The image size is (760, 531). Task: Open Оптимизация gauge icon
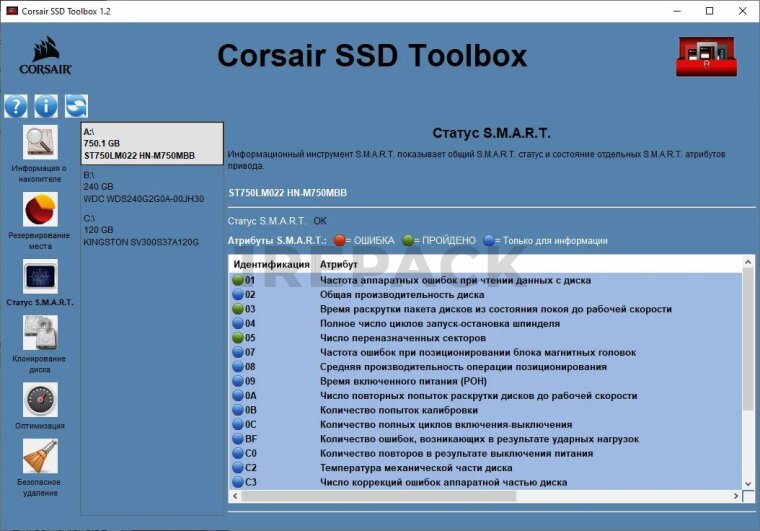[x=40, y=400]
